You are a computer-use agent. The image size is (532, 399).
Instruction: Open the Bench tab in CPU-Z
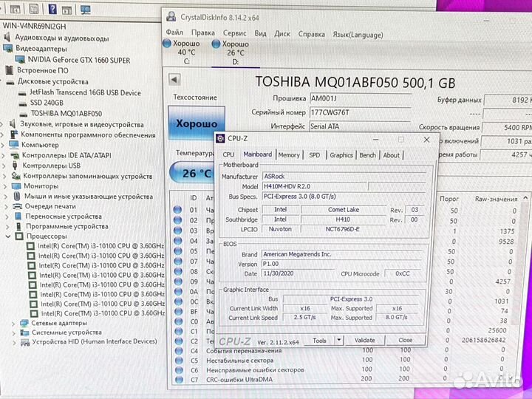click(367, 155)
